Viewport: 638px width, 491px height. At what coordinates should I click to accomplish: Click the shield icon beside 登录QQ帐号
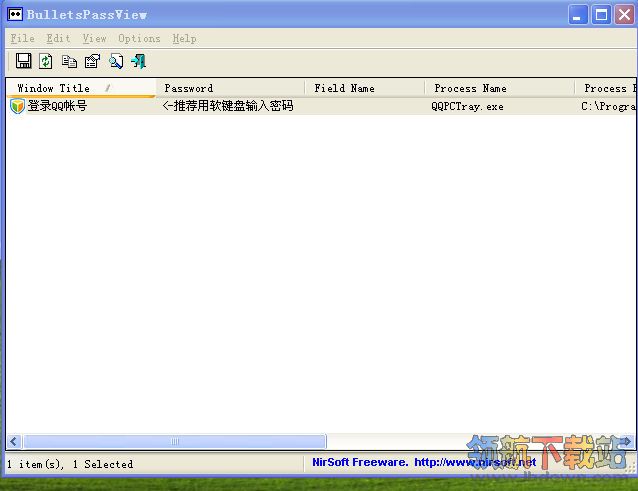17,106
